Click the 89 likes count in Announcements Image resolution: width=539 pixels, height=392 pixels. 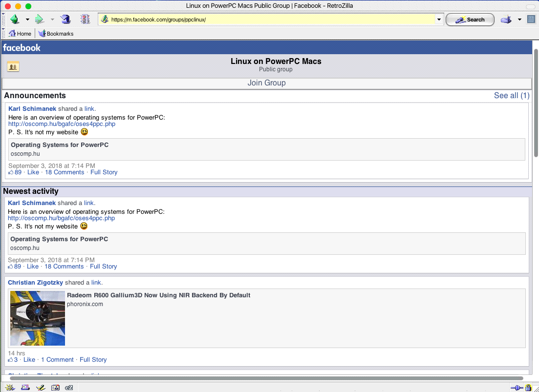(x=15, y=172)
